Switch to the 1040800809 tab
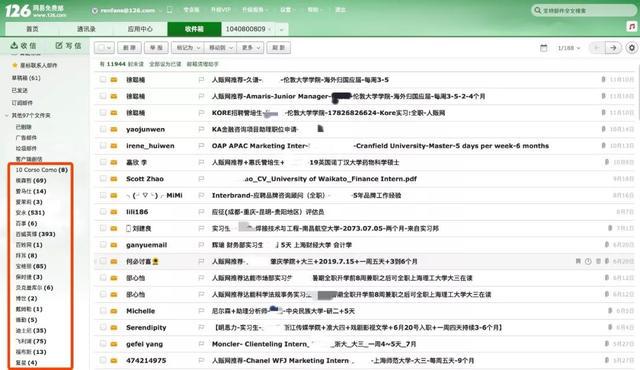640x370 pixels. coord(246,29)
